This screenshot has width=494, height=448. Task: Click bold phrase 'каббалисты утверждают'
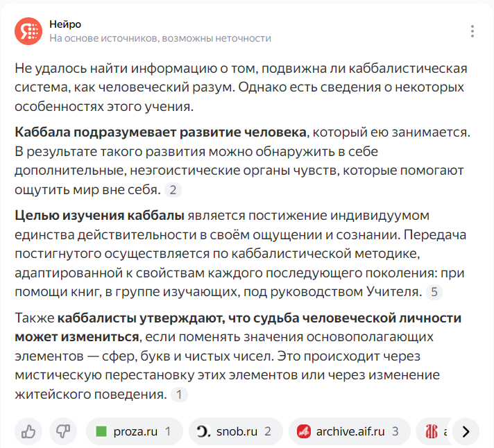(x=141, y=318)
